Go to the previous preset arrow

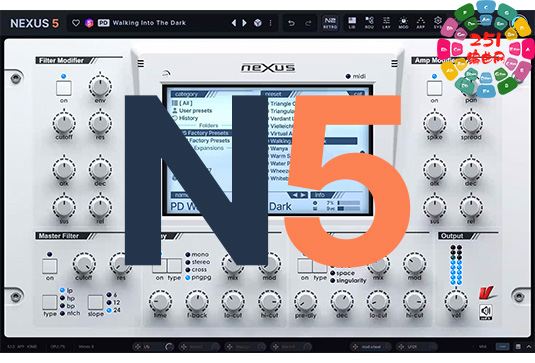point(234,23)
